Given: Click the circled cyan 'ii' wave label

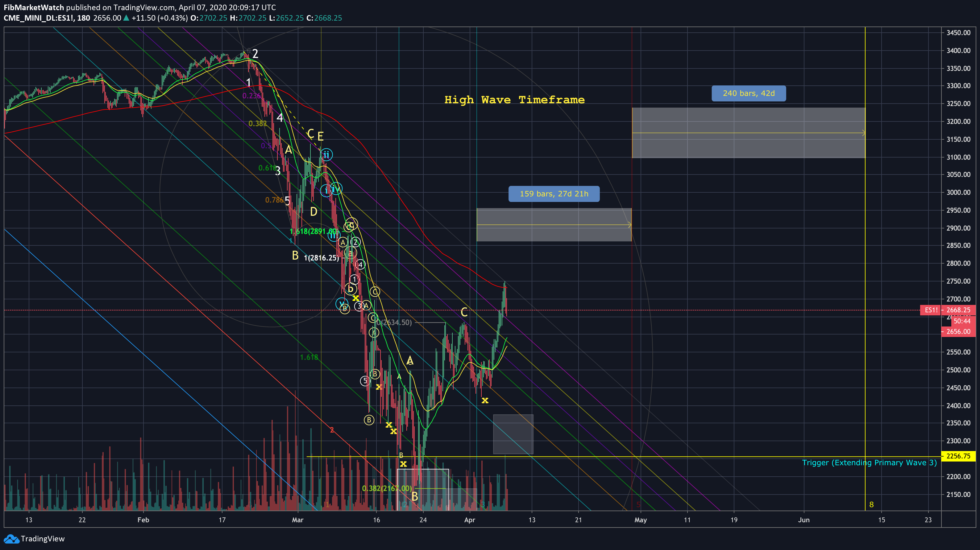Looking at the screenshot, I should click(x=326, y=155).
